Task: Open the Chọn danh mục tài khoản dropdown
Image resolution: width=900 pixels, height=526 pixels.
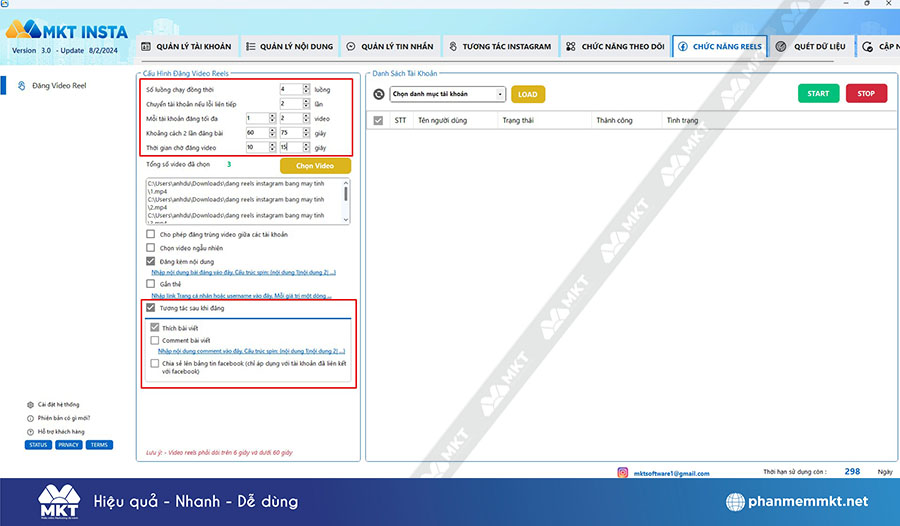Action: 448,94
